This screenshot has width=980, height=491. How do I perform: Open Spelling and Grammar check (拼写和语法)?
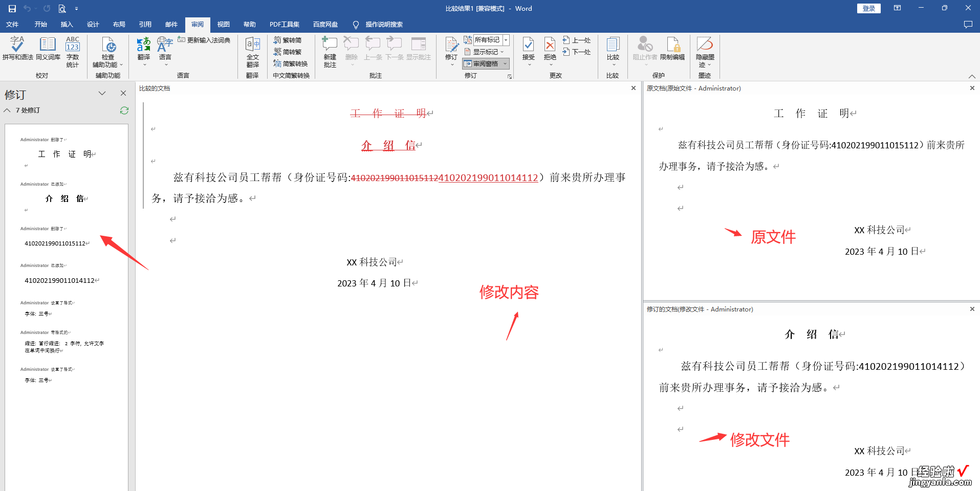[17, 49]
